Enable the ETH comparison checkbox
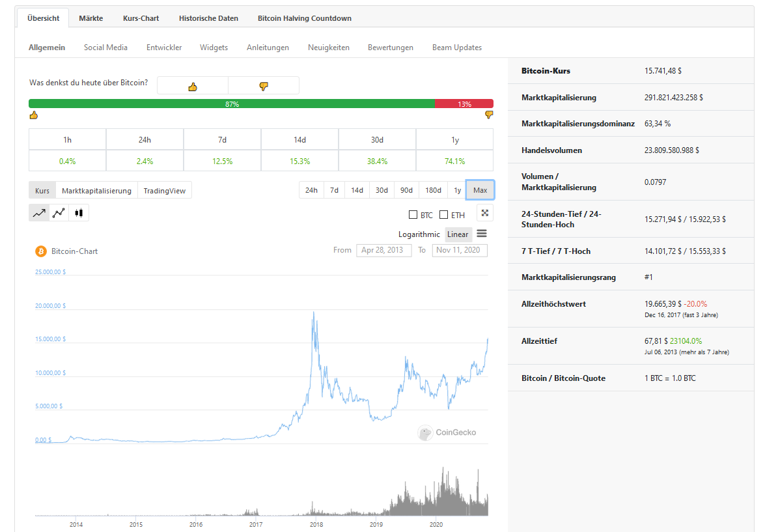Image resolution: width=765 pixels, height=532 pixels. point(443,215)
